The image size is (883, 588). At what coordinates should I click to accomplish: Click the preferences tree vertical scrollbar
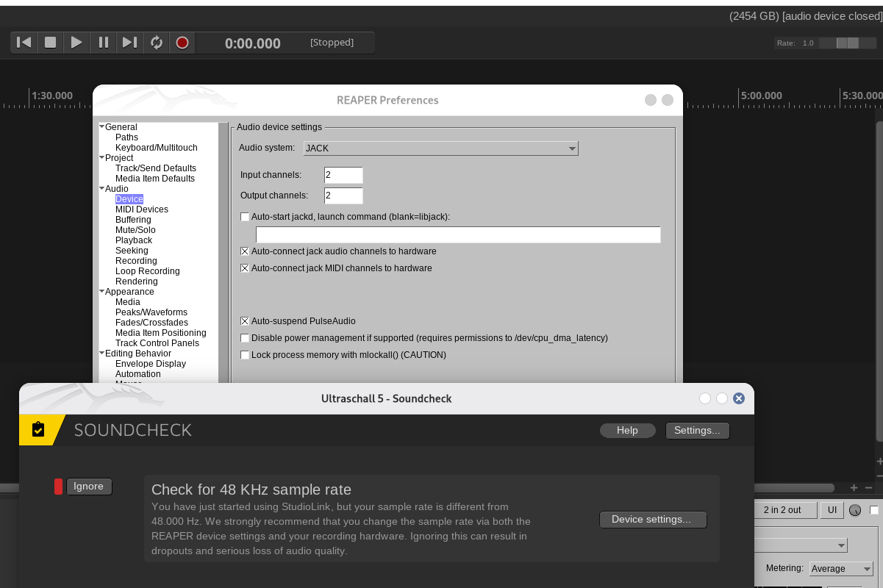pos(224,252)
